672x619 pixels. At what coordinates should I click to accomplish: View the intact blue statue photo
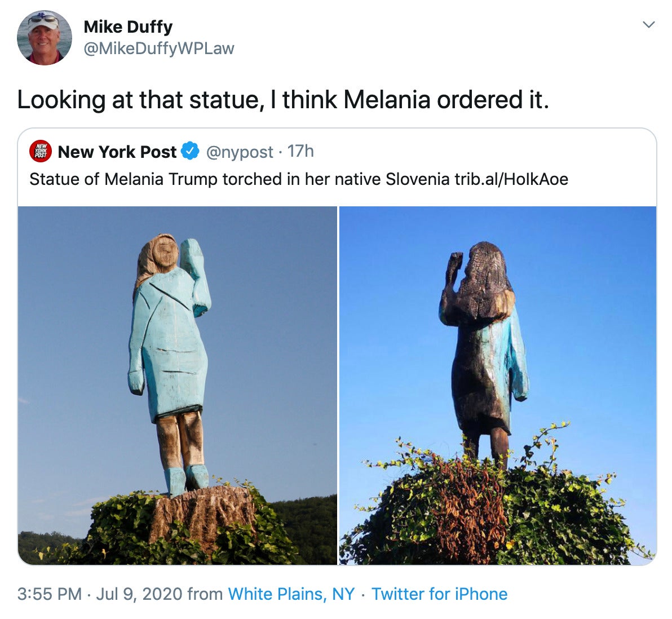pos(178,386)
